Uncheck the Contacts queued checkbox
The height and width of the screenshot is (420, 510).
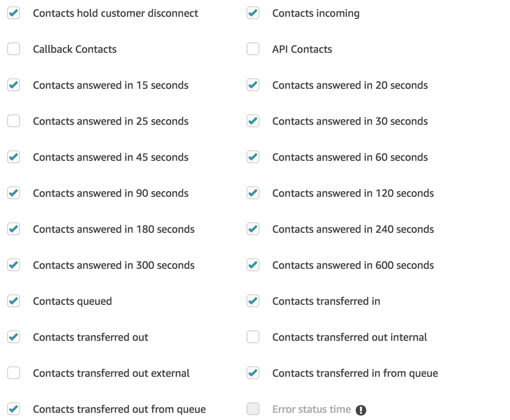(x=14, y=301)
